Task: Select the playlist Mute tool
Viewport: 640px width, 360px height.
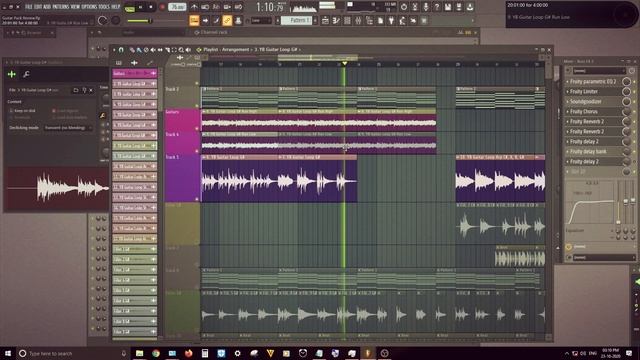Action: 153,50
